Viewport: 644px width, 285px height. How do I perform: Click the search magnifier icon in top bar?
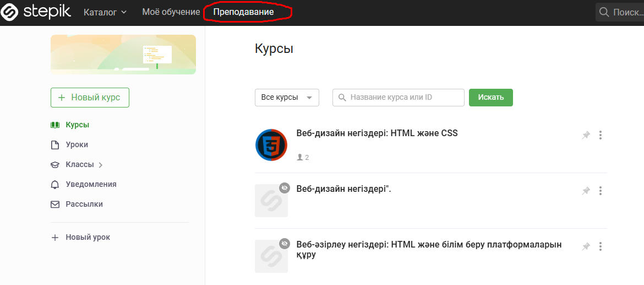pyautogui.click(x=604, y=12)
